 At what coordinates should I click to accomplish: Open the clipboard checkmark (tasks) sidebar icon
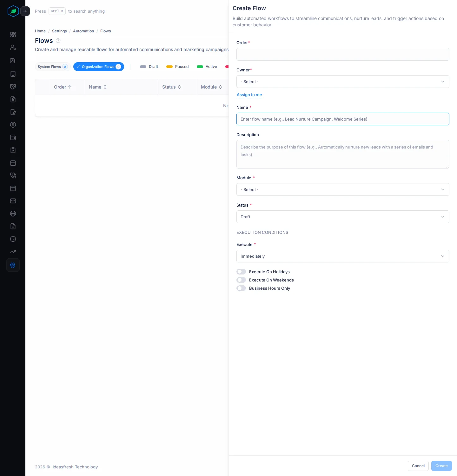(x=13, y=150)
